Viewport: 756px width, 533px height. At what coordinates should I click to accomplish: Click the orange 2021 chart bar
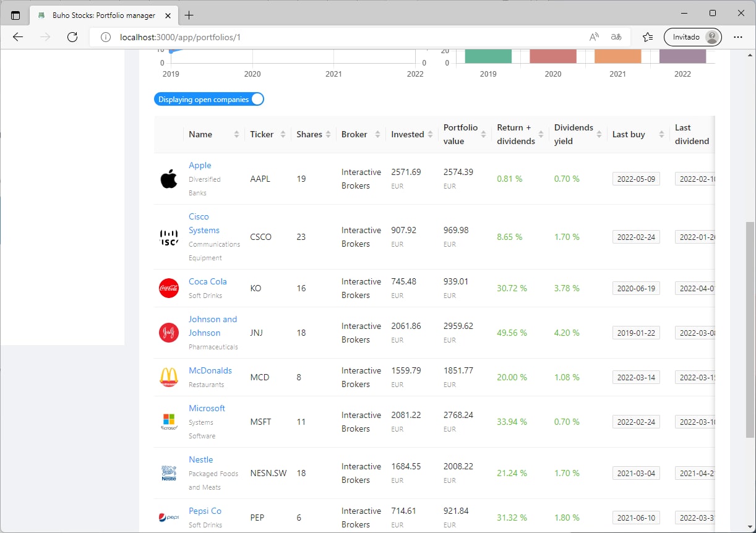(x=618, y=56)
